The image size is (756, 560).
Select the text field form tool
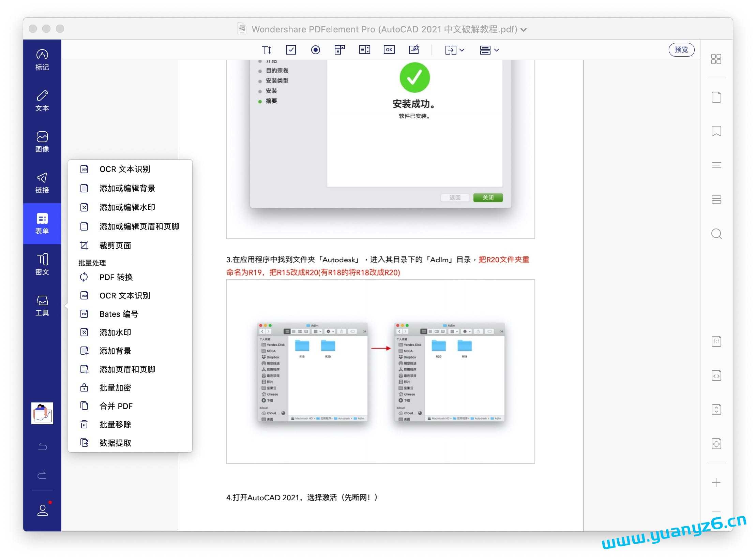268,50
